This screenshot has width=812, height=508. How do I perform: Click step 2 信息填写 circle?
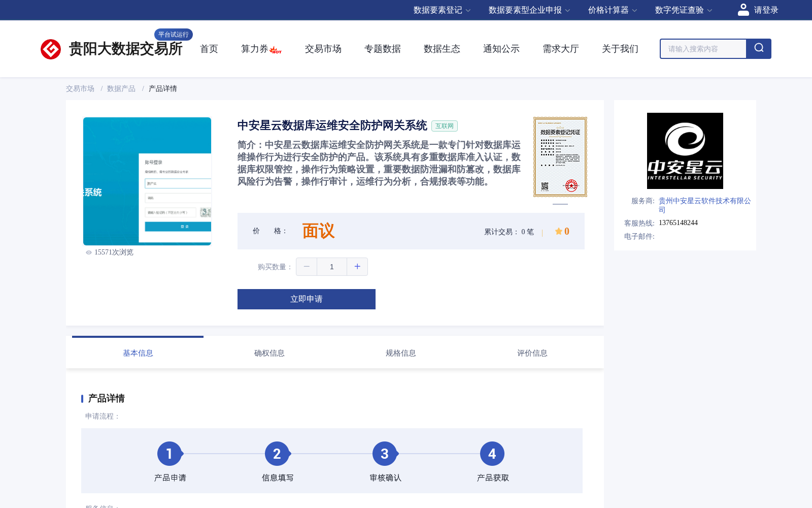pyautogui.click(x=277, y=454)
